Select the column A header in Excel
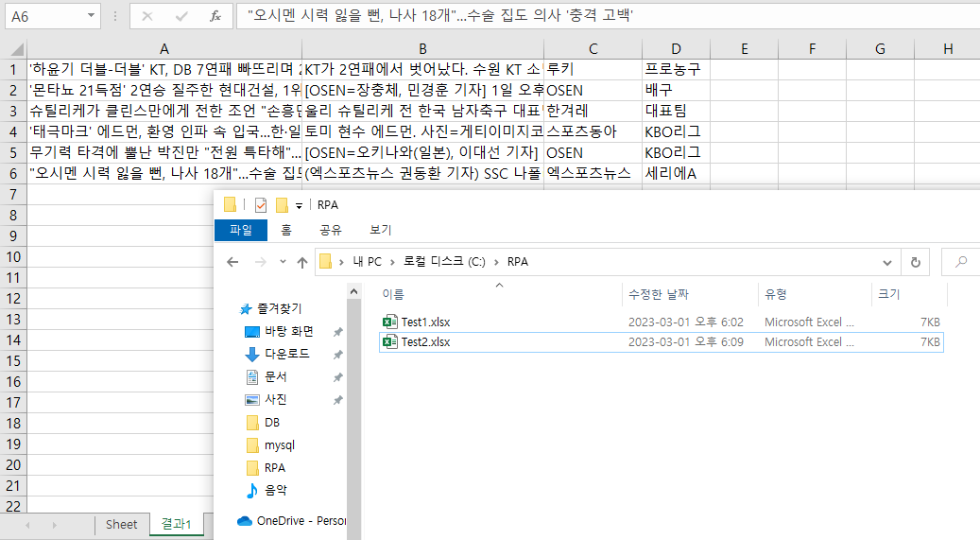Screen dimensions: 980x540 pyautogui.click(x=164, y=49)
